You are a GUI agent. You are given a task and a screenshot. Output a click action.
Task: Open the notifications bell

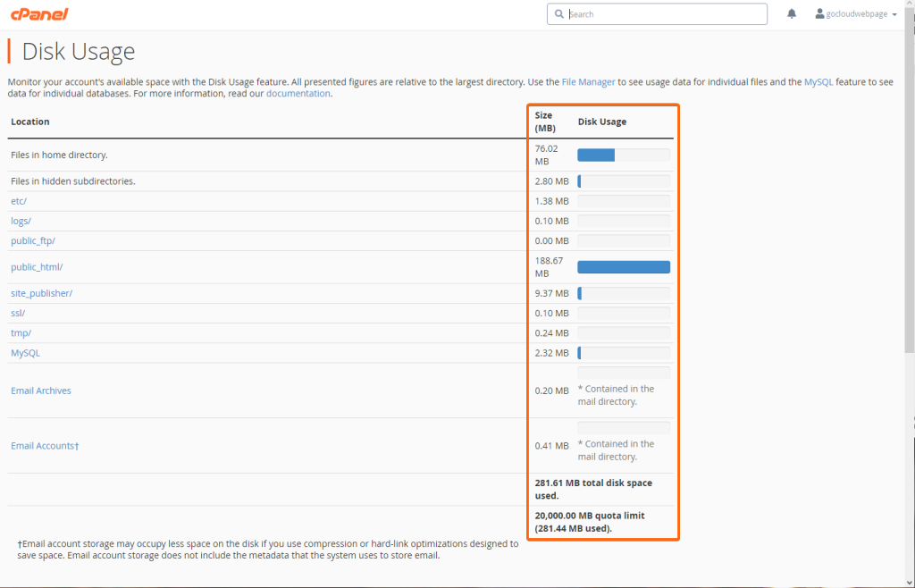point(790,13)
